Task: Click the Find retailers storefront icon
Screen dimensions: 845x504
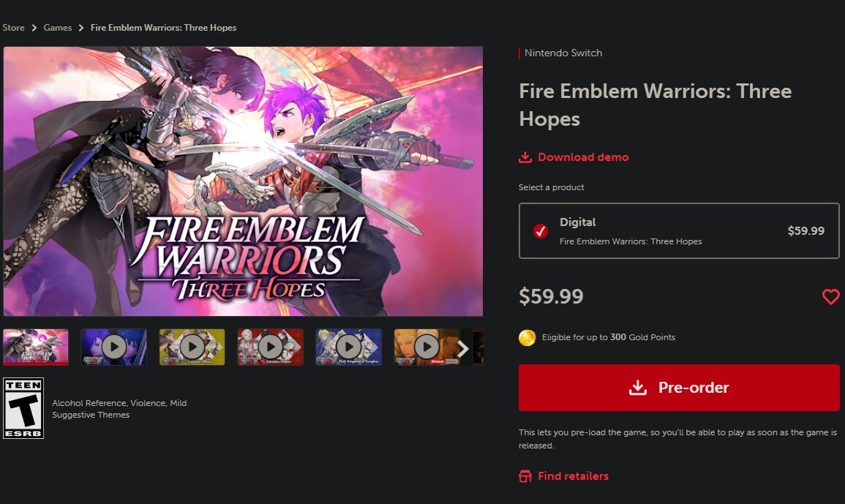Action: click(525, 476)
